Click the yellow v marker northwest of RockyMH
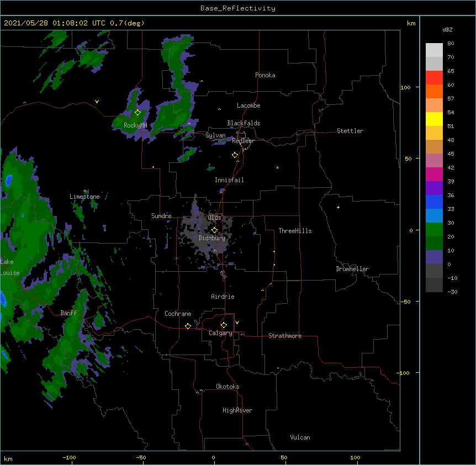The width and height of the screenshot is (476, 465). click(97, 102)
